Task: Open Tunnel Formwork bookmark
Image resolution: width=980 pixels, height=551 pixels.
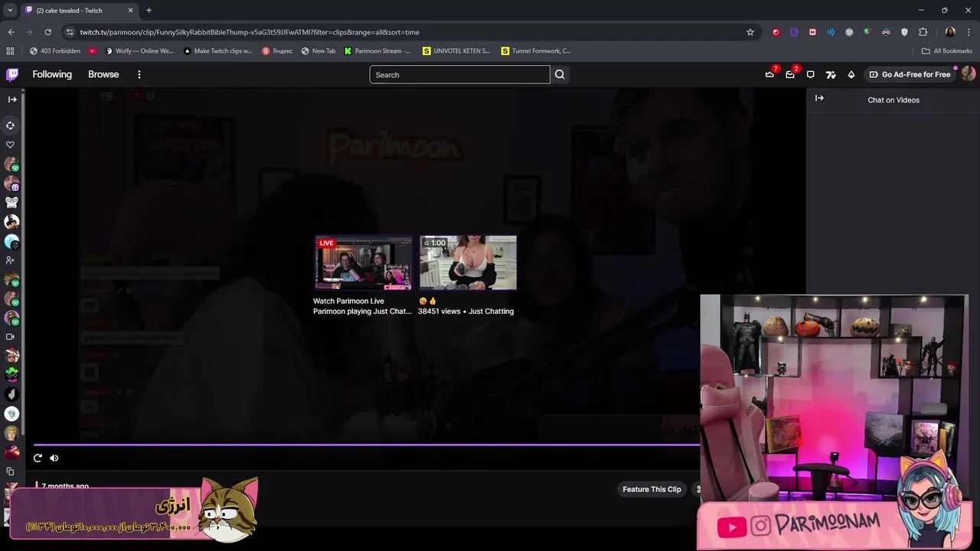Action: tap(536, 51)
